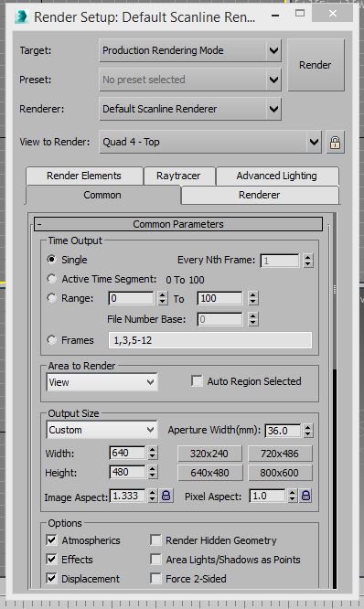Switch to the Raytracer tab
This screenshot has height=609, width=364.
click(178, 176)
